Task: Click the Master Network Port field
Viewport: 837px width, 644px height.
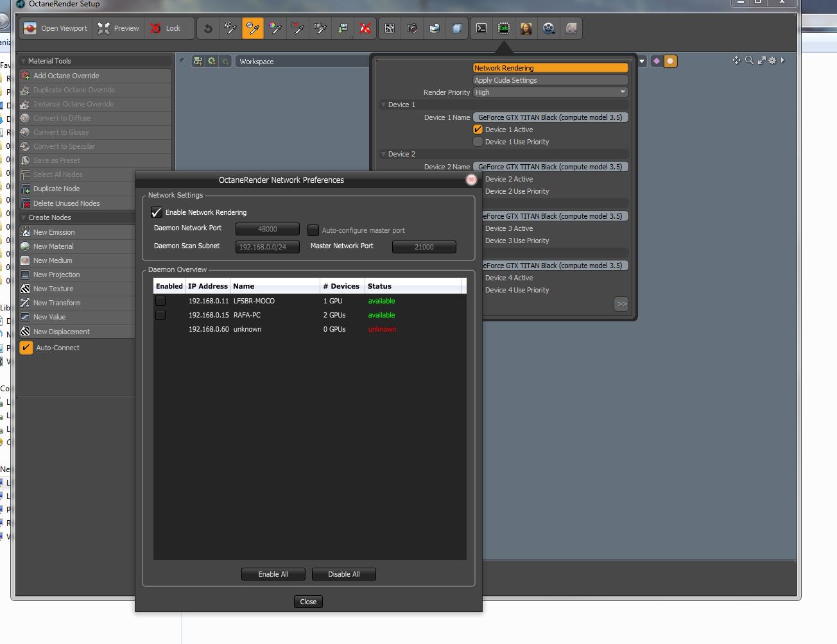Action: (424, 247)
